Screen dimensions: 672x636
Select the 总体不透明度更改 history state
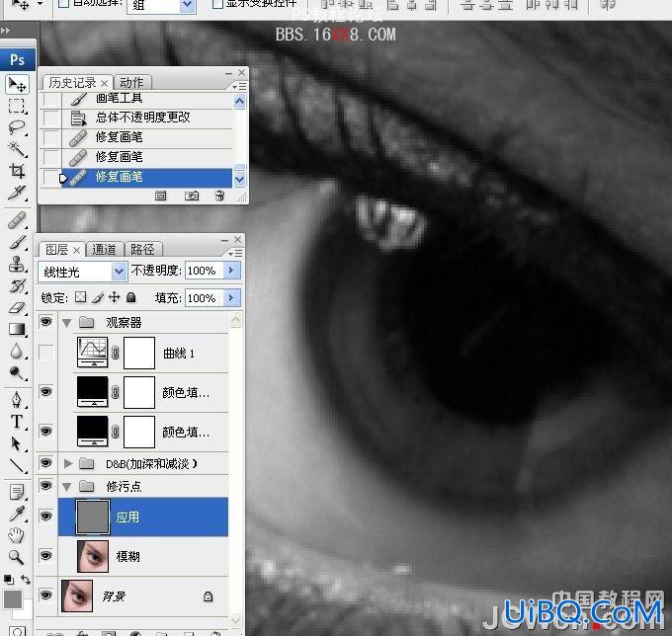tap(137, 117)
